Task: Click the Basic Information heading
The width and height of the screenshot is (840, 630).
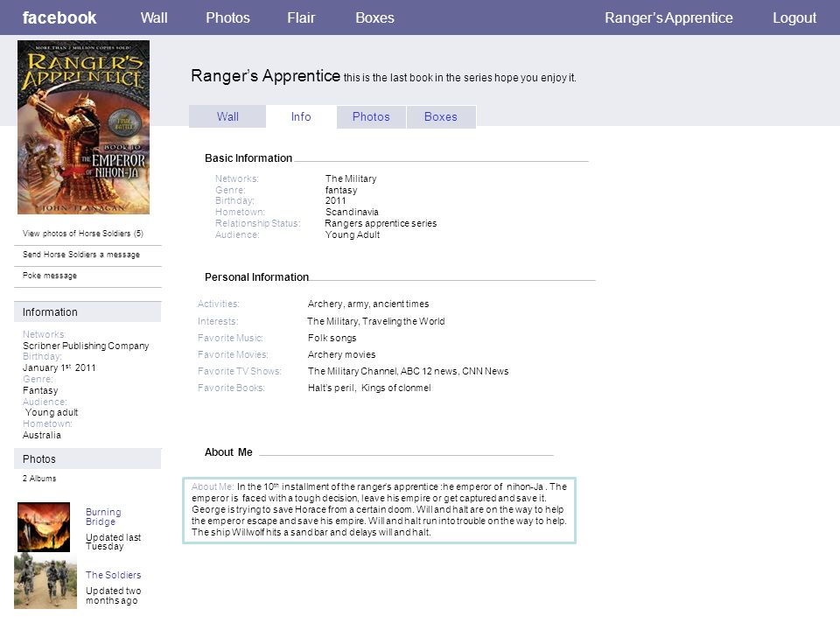Action: 248,158
